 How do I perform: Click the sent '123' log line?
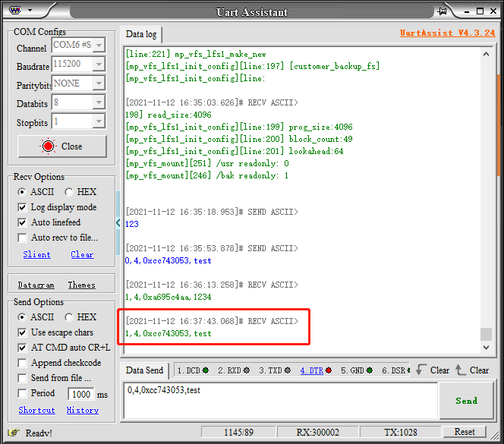pos(132,224)
